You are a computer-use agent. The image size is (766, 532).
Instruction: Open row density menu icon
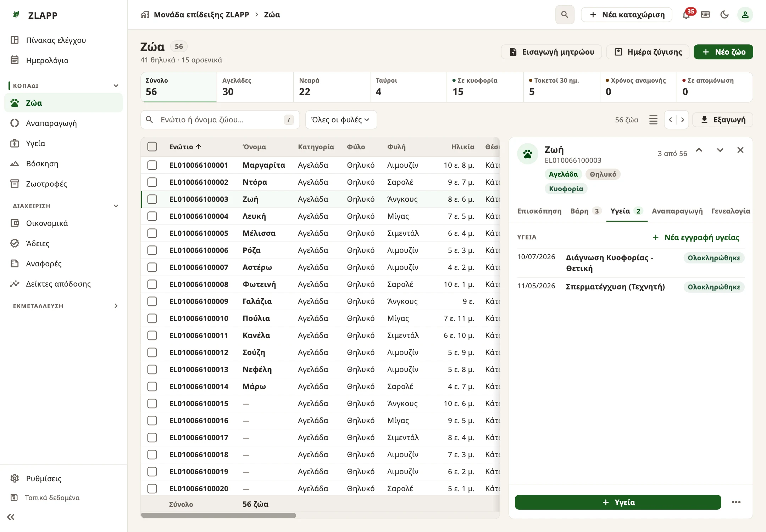[x=653, y=120]
